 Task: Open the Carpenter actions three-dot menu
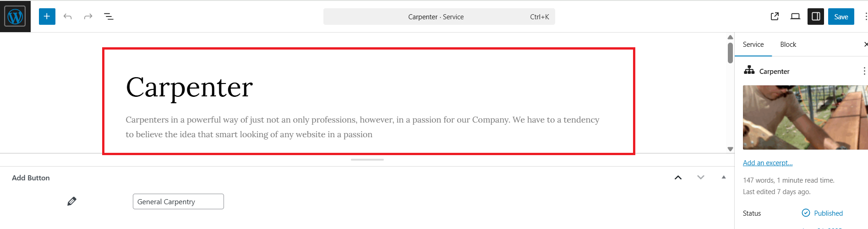point(864,71)
